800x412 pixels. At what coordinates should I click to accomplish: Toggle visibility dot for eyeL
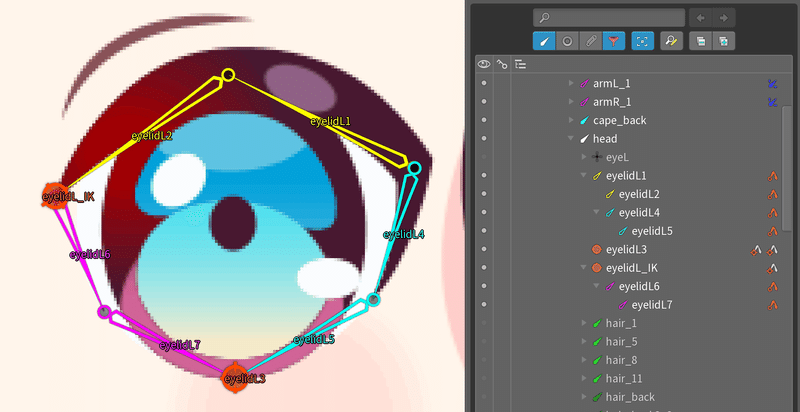[484, 157]
